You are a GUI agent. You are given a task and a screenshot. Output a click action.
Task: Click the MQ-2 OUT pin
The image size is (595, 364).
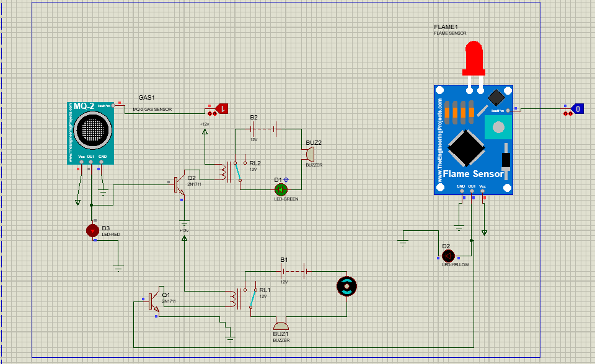pos(91,162)
